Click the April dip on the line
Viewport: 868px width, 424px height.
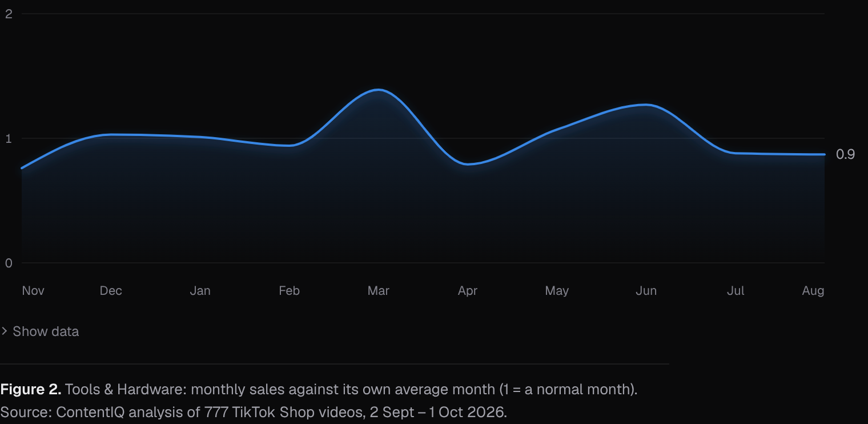[468, 164]
